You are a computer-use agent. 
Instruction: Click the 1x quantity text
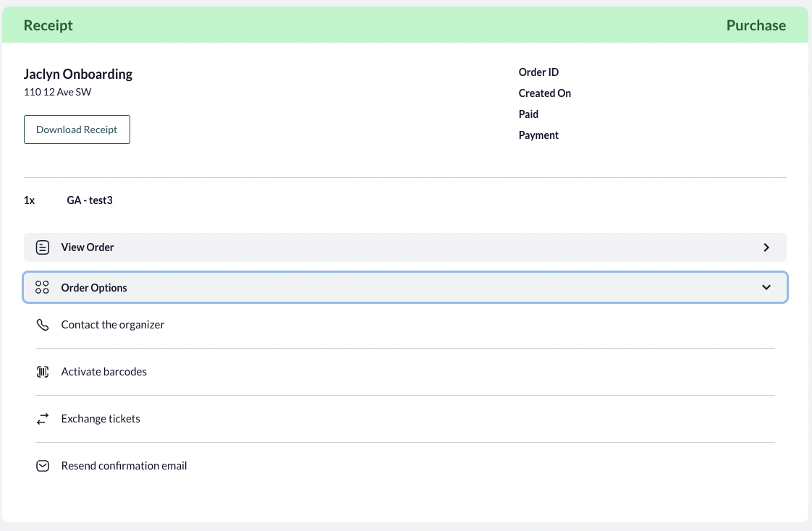[x=29, y=200]
